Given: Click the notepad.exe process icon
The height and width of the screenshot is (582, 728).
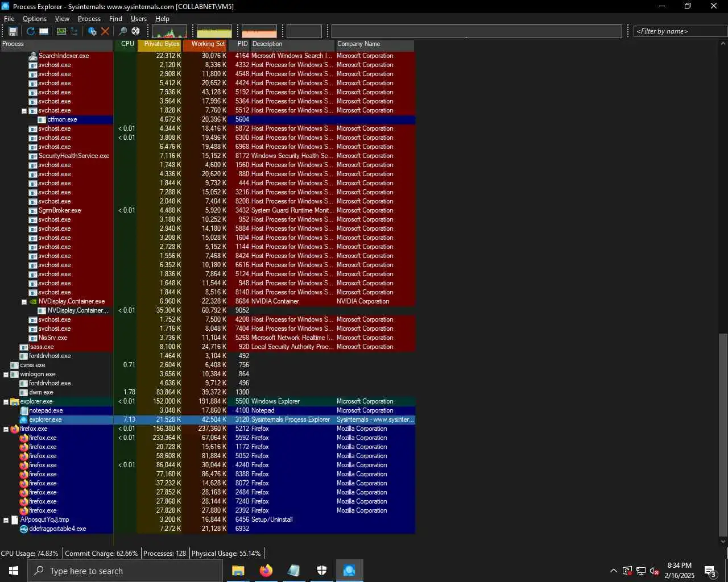Looking at the screenshot, I should tap(24, 410).
